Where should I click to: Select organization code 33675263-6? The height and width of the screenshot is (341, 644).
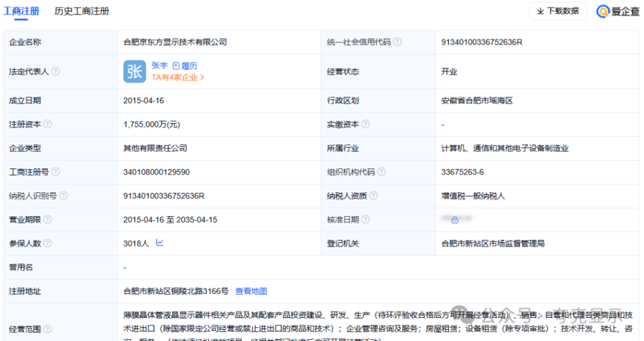click(x=462, y=172)
